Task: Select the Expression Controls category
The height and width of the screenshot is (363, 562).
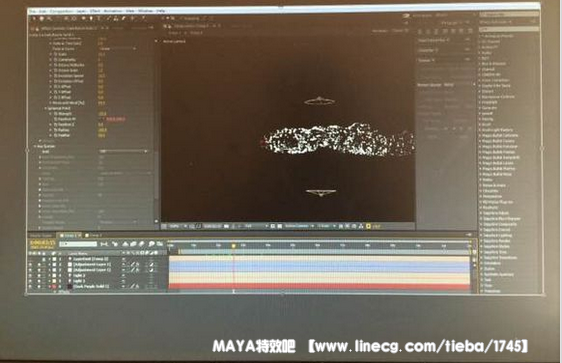Action: [x=499, y=97]
